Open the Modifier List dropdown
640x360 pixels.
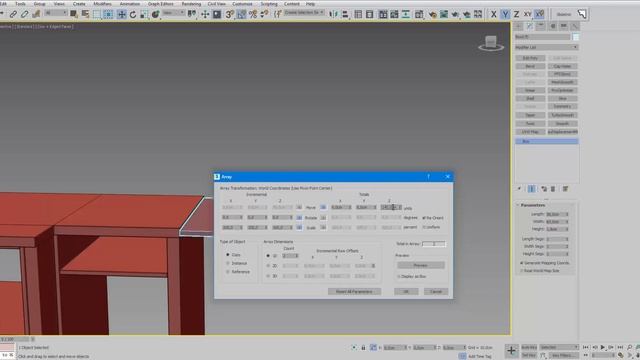point(547,47)
